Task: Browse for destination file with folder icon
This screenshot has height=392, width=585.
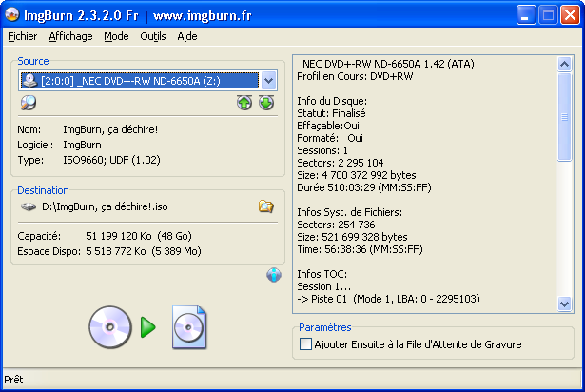Action: tap(266, 206)
